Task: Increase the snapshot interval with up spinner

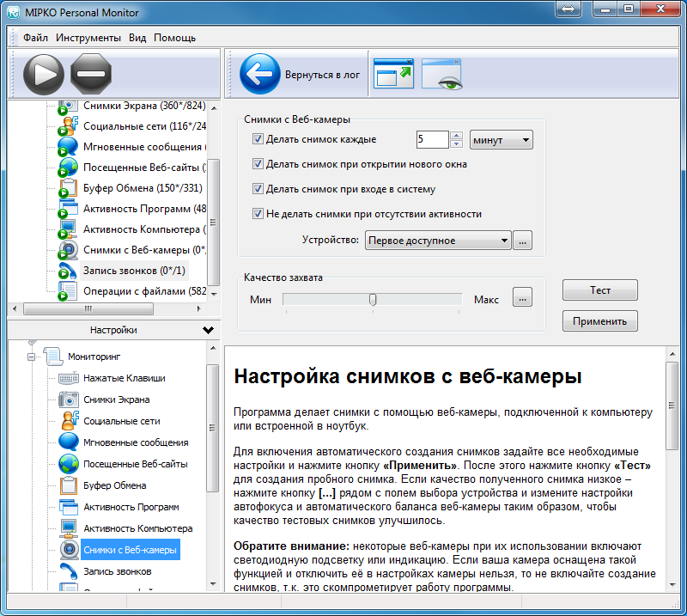Action: coord(456,136)
